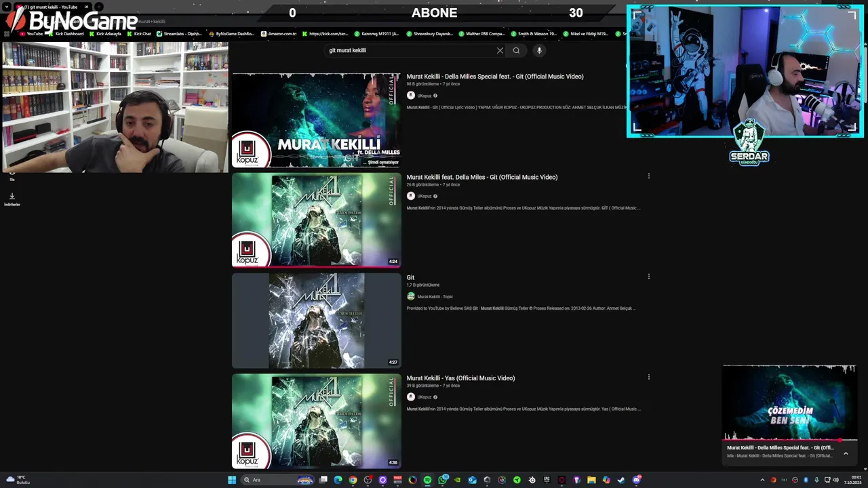868x488 pixels.
Task: Open the Yas video thumbnail showing 4:36
Action: click(317, 421)
